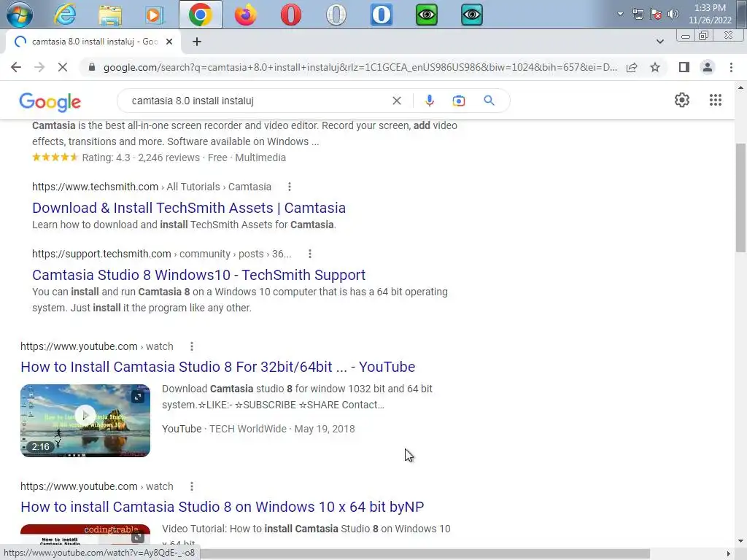
Task: Open the network status tray icon
Action: tap(638, 14)
